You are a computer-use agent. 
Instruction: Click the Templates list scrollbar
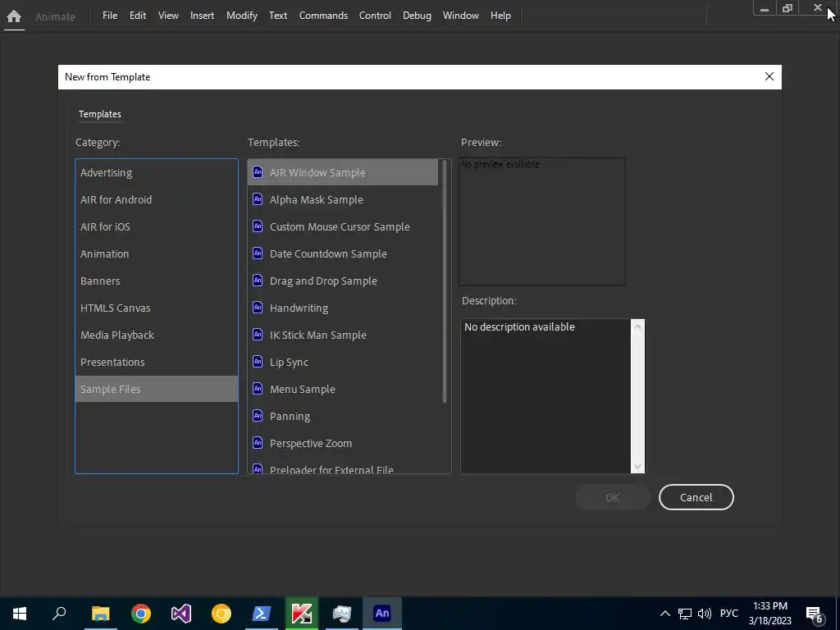coord(444,281)
